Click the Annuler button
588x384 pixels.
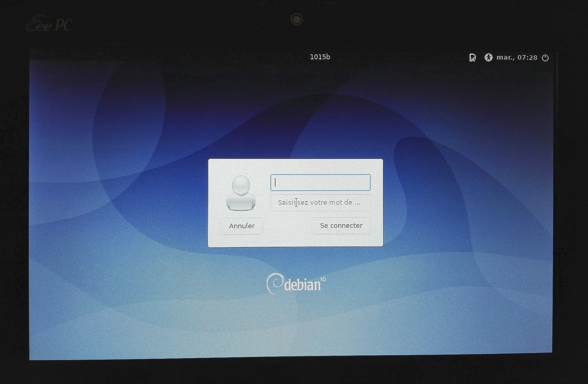pyautogui.click(x=242, y=226)
